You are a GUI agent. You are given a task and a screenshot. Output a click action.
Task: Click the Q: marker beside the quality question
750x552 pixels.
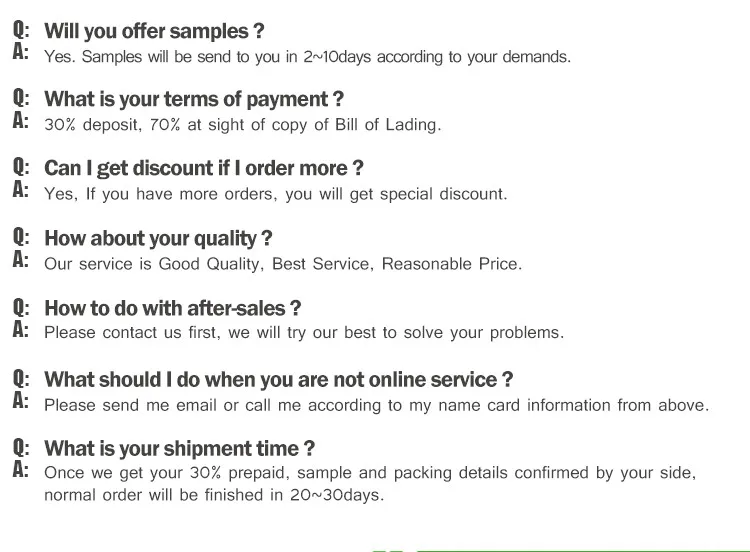click(x=21, y=238)
